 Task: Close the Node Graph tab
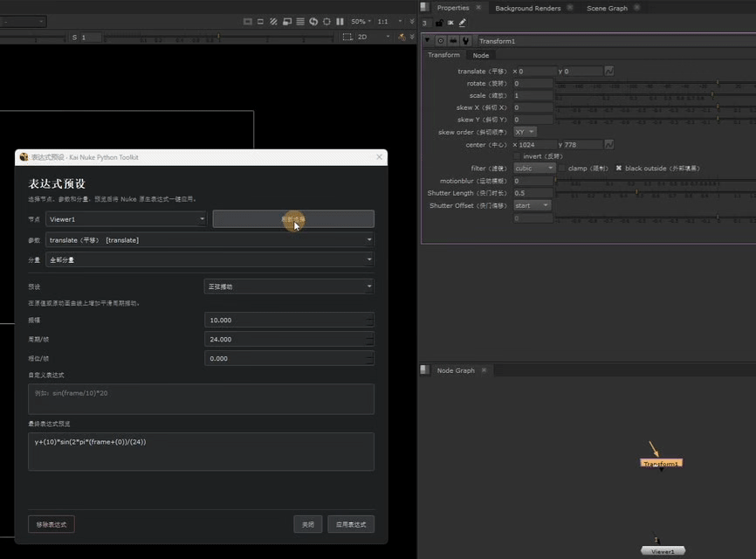tap(484, 370)
